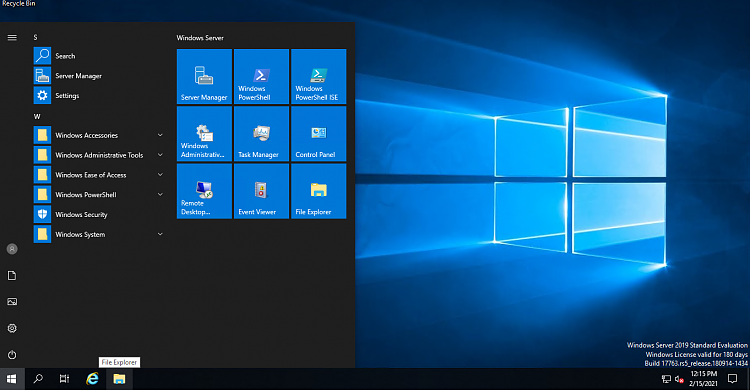Open Server Manager from the apps list
The image size is (750, 391).
99,76
